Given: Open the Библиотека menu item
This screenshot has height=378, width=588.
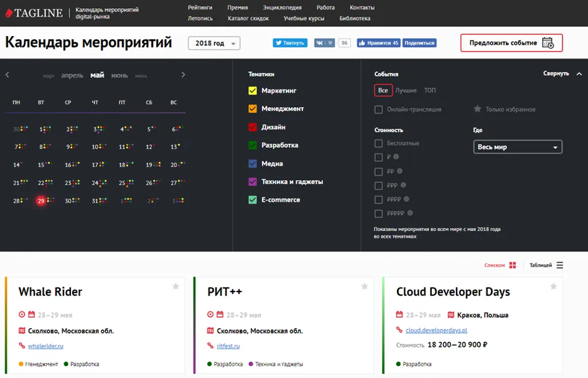Looking at the screenshot, I should 355,19.
